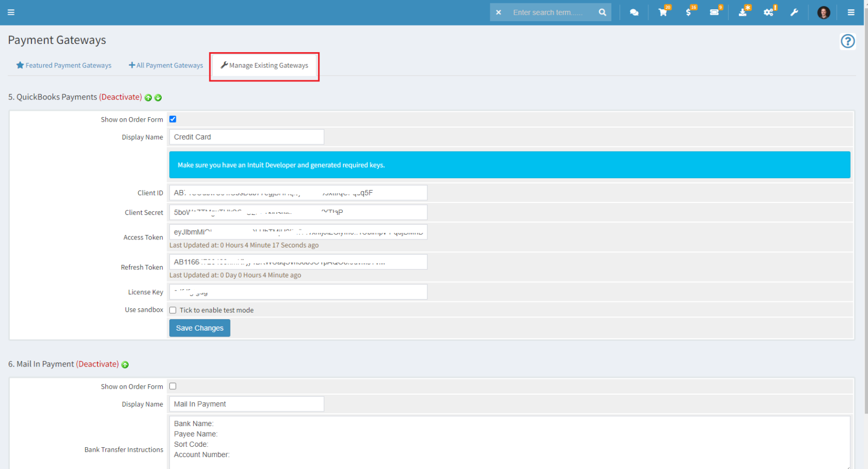Move Mail In Payment up with green arrow
Image resolution: width=868 pixels, height=469 pixels.
125,365
